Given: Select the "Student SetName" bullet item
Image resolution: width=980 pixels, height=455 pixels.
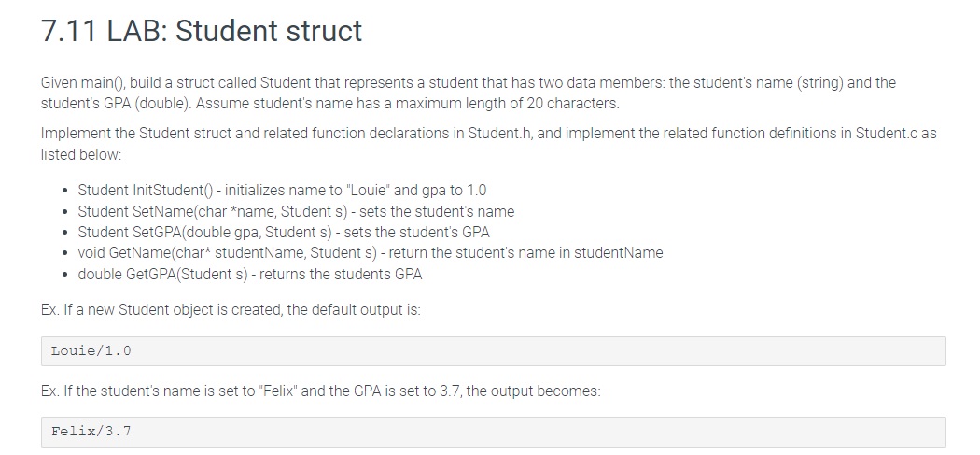Looking at the screenshot, I should [x=296, y=211].
